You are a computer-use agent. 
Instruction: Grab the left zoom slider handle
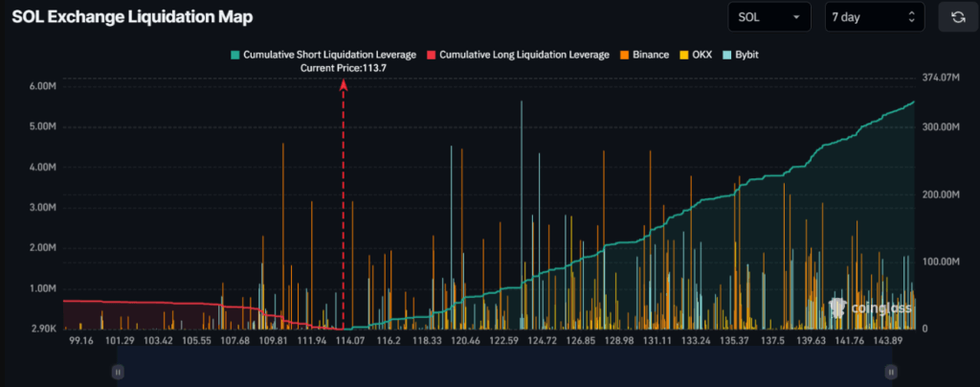[x=118, y=372]
